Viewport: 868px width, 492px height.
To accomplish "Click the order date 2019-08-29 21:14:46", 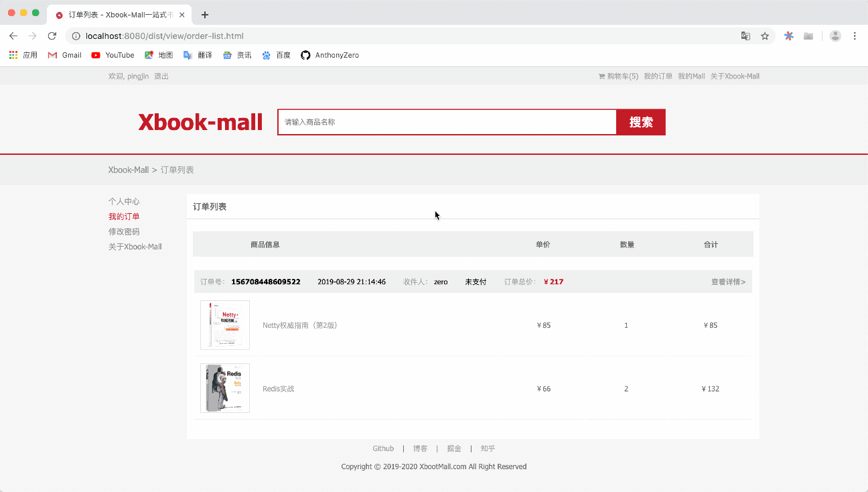I will tap(352, 282).
